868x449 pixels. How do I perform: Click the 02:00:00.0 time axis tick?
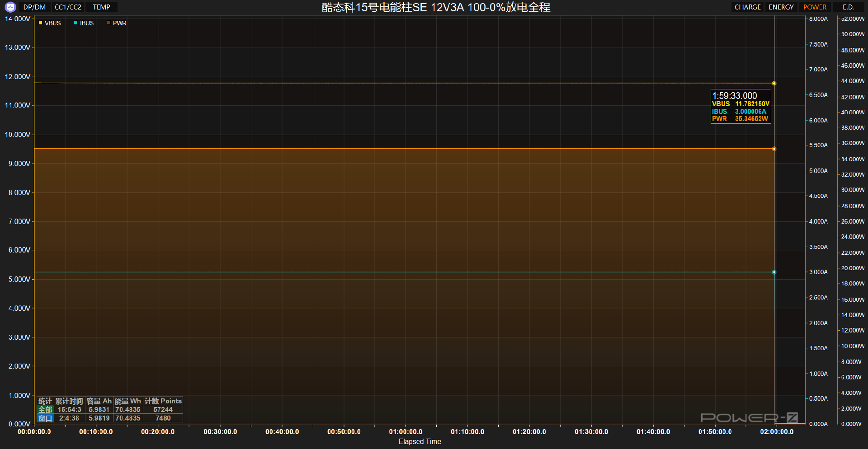tap(777, 432)
